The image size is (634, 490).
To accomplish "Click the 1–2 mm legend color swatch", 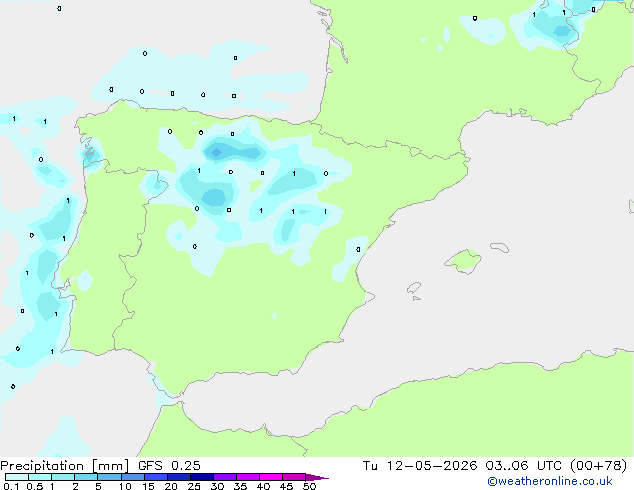I will coord(63,477).
